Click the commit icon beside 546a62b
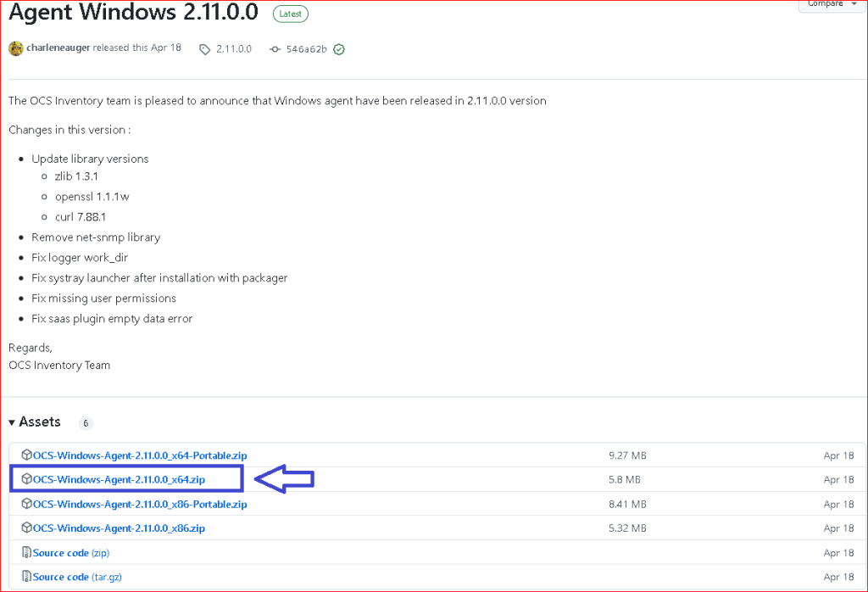This screenshot has width=868, height=592. 275,49
